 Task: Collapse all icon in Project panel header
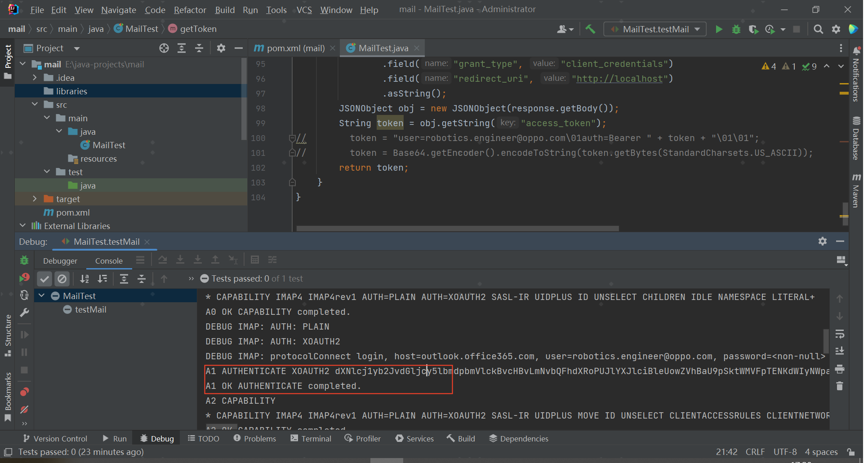pyautogui.click(x=199, y=48)
